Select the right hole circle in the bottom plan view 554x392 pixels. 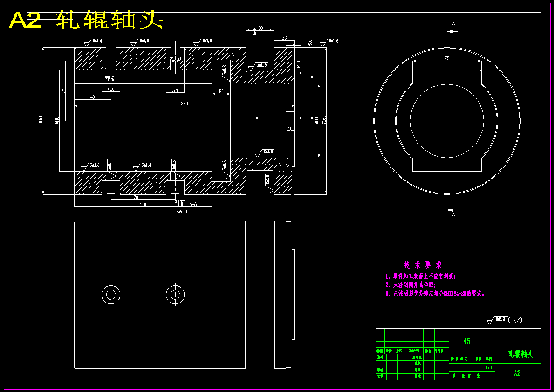point(175,295)
